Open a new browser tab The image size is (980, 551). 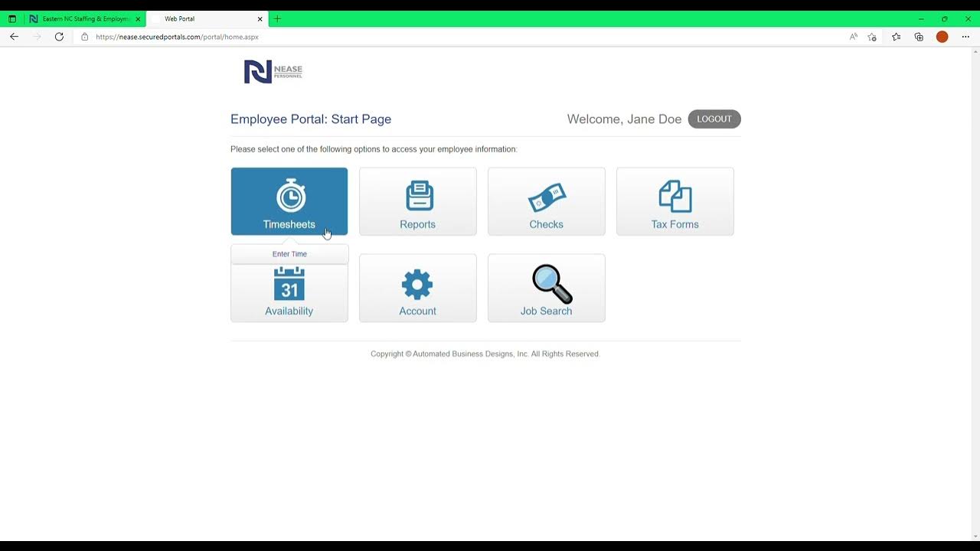click(x=277, y=18)
